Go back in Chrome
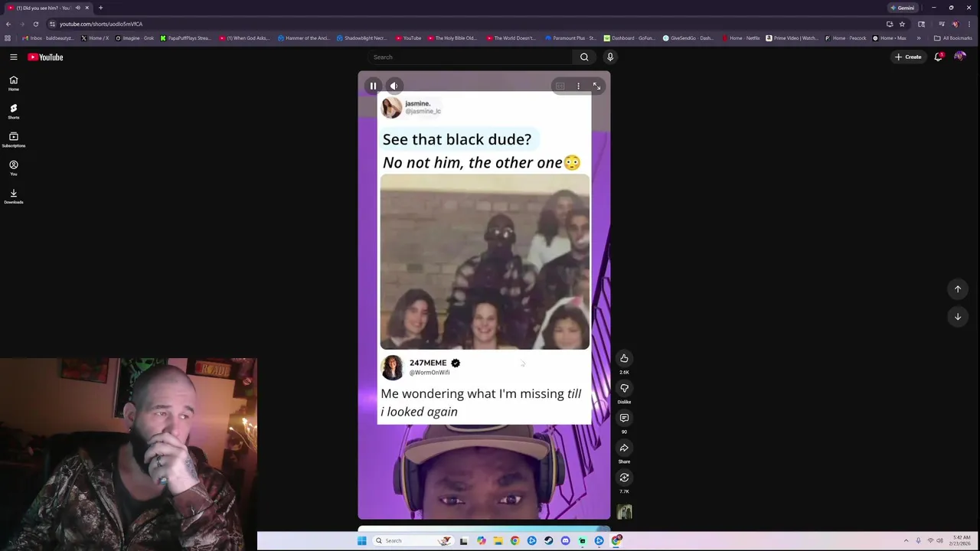Screen dimensions: 980x551 point(8,24)
